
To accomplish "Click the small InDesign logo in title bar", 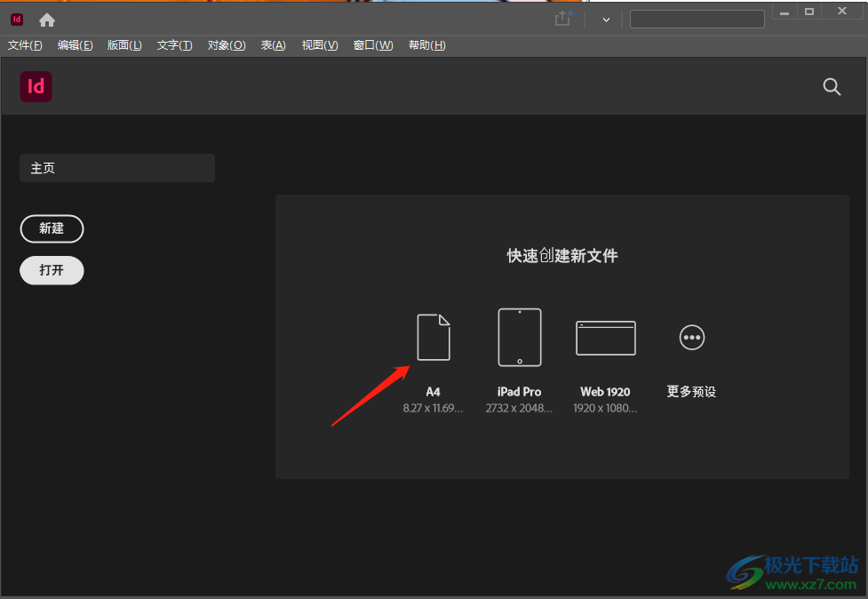I will click(x=17, y=20).
